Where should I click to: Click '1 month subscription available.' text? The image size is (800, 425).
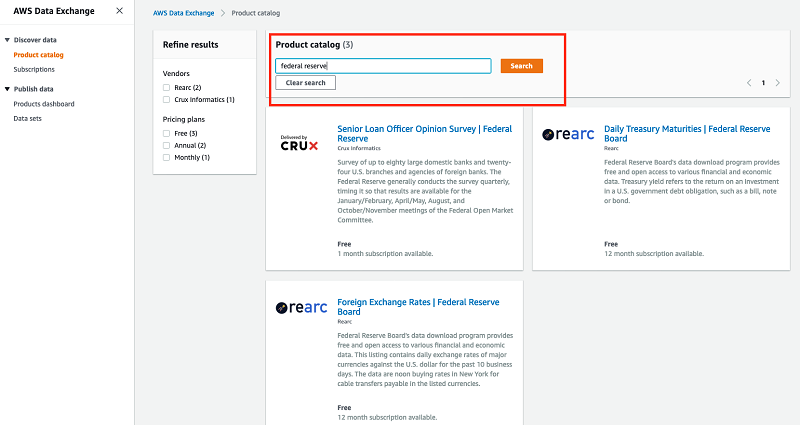(x=385, y=254)
